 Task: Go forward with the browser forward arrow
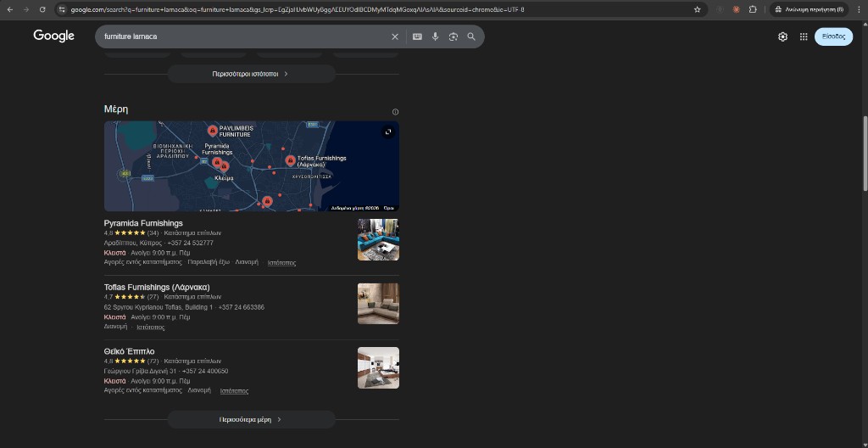(26, 9)
